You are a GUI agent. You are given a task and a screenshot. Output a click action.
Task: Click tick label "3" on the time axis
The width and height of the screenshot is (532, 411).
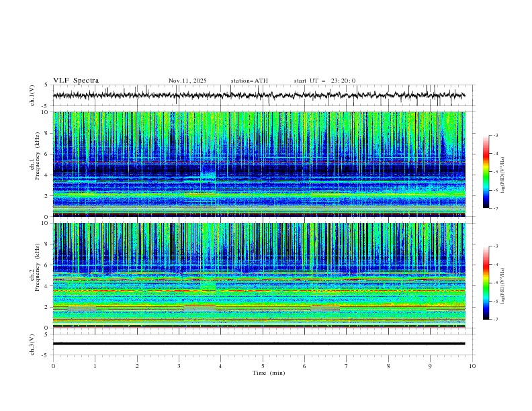(179, 366)
